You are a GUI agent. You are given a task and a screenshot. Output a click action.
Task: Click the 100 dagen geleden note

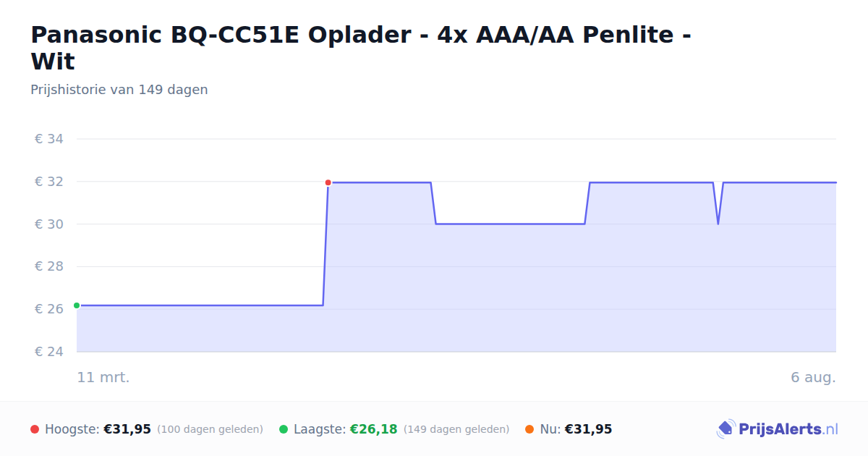[210, 429]
